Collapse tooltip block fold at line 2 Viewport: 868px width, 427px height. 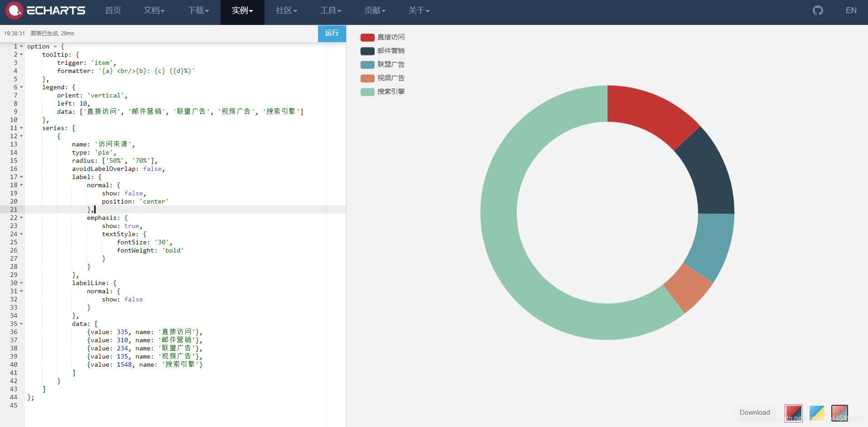pyautogui.click(x=21, y=54)
